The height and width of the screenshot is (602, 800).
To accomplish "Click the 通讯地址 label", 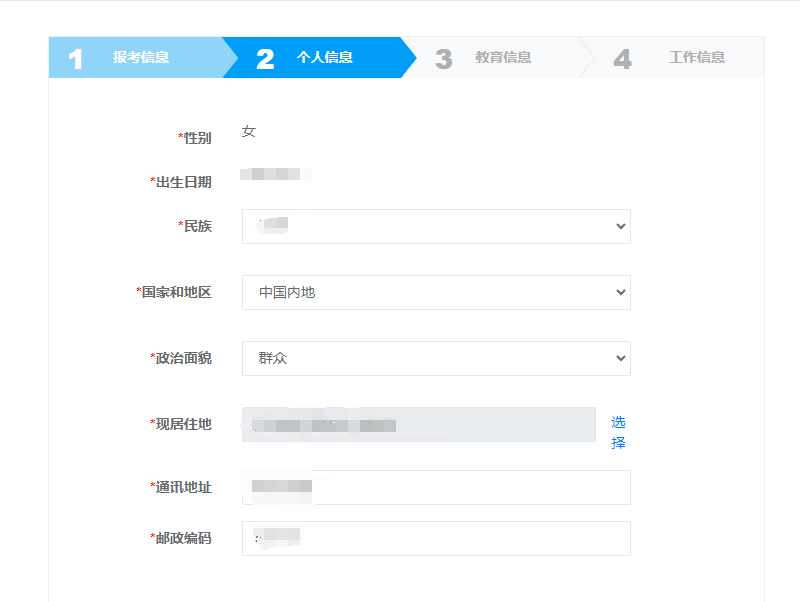I will (x=181, y=487).
